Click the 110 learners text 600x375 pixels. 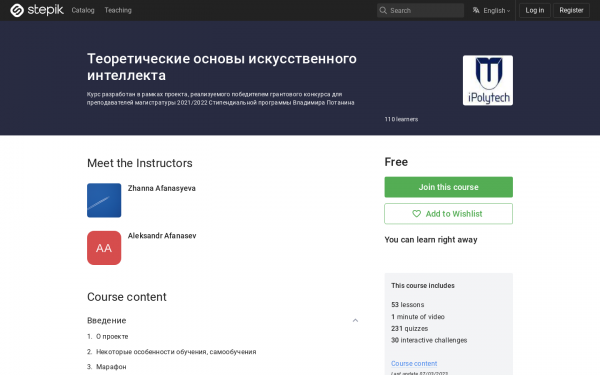pos(401,119)
